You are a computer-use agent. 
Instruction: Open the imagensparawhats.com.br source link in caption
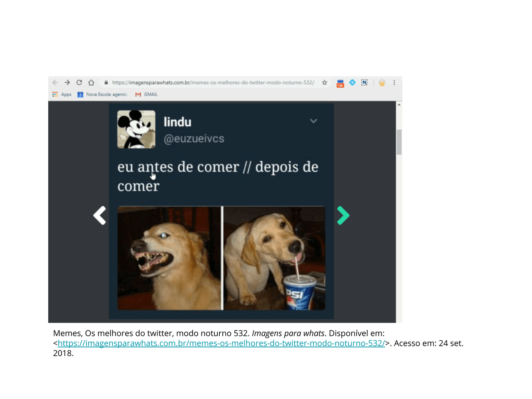(221, 343)
